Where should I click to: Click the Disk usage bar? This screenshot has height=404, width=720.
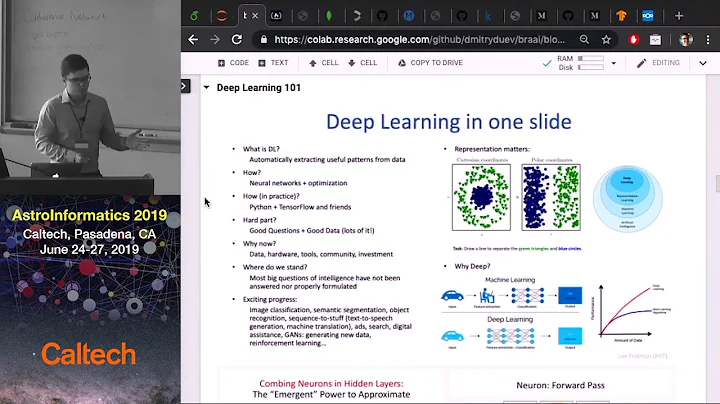[591, 67]
